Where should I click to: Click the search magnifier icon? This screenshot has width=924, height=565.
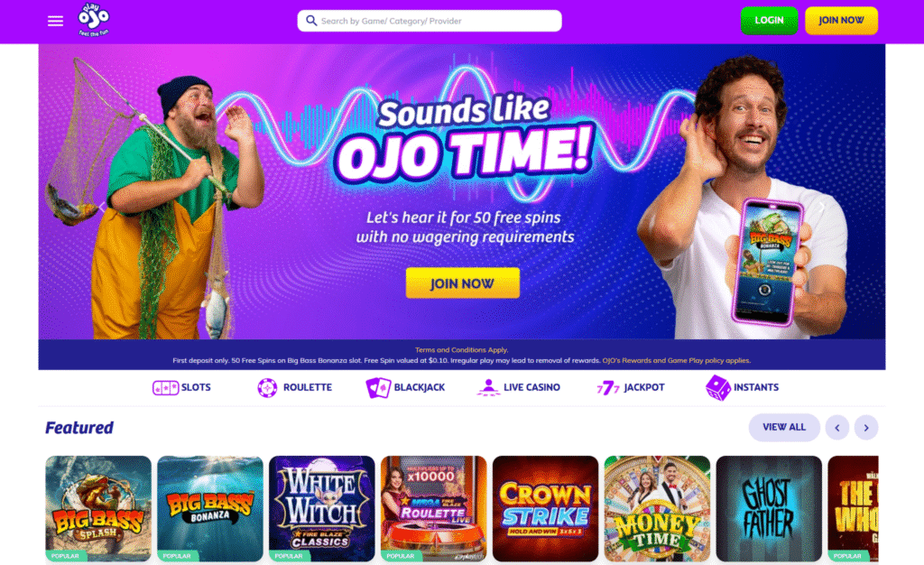[x=311, y=21]
